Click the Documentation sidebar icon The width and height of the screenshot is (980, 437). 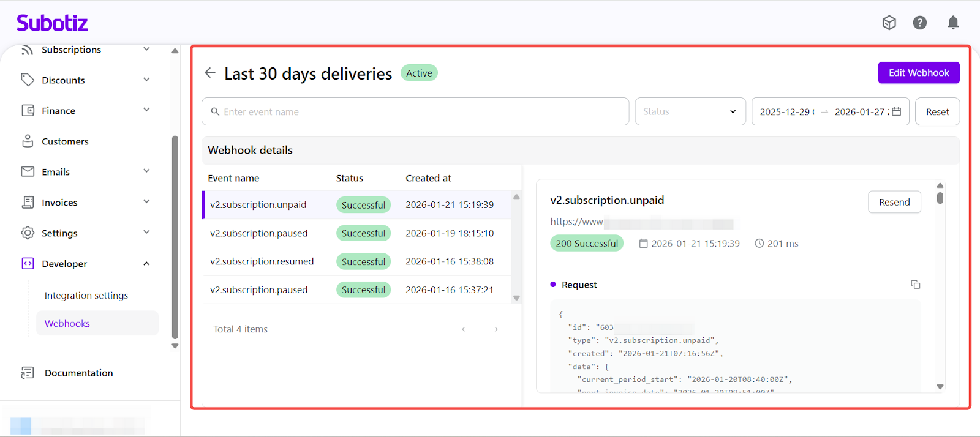(x=28, y=373)
